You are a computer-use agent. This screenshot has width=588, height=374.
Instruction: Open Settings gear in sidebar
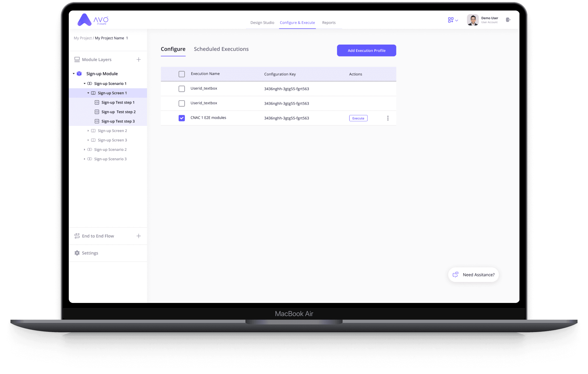[77, 253]
